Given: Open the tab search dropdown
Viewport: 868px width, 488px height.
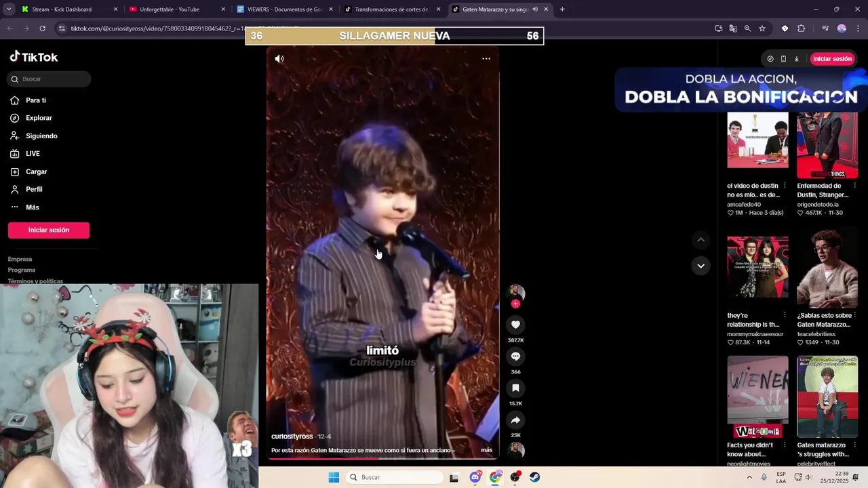Looking at the screenshot, I should [x=9, y=9].
